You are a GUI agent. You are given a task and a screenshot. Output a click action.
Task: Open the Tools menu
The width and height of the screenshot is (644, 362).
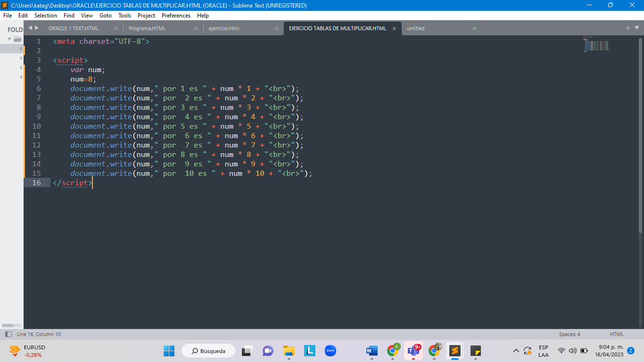click(125, 16)
